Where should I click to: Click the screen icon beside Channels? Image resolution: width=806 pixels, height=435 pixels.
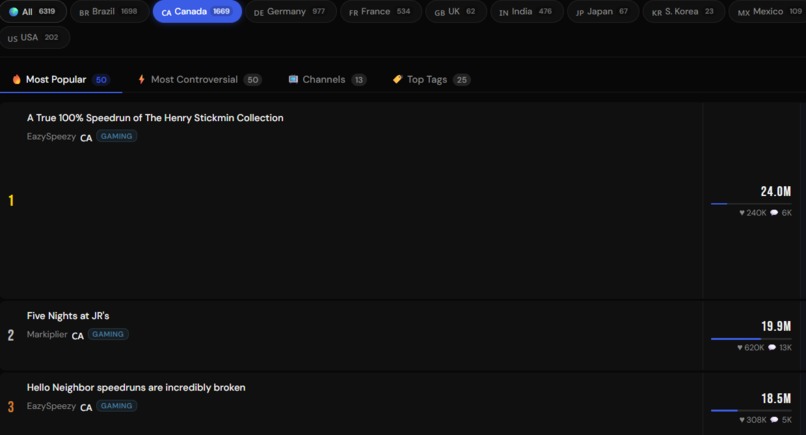pos(293,79)
